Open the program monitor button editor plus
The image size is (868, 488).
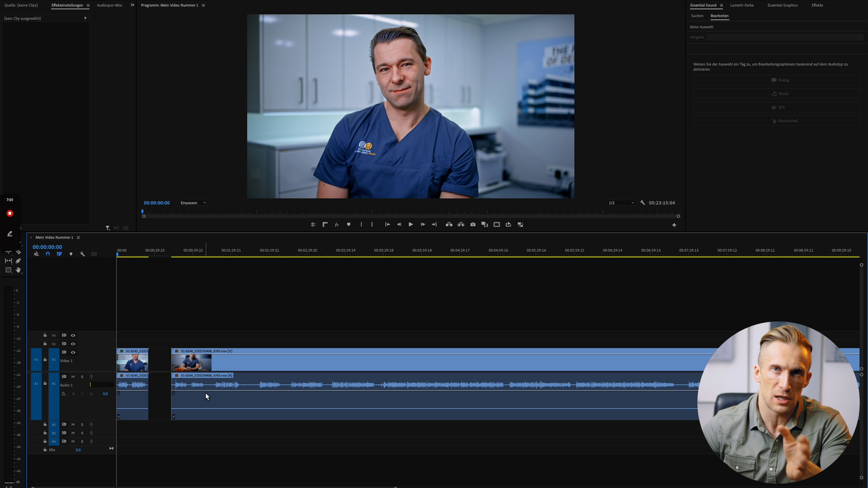pyautogui.click(x=674, y=225)
